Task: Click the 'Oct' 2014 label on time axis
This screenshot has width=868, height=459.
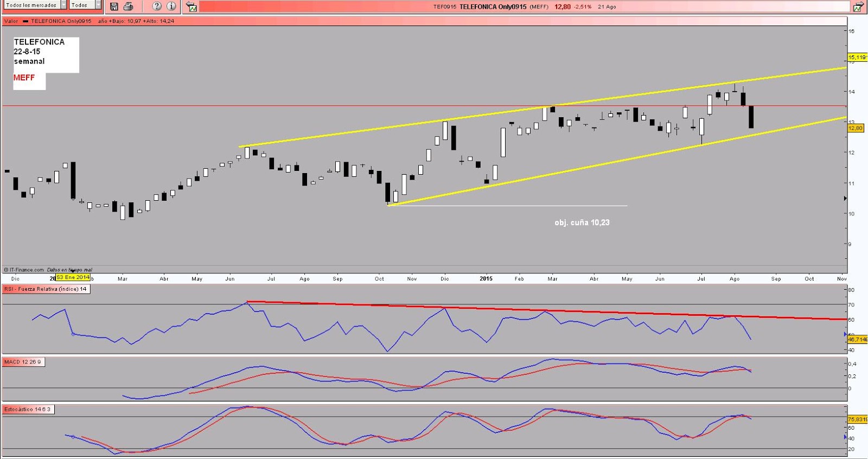Action: pos(379,279)
